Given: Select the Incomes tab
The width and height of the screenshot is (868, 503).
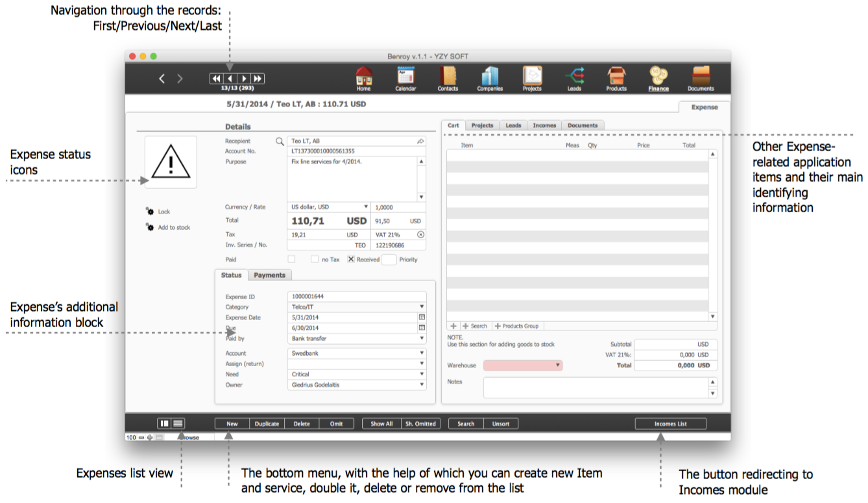Looking at the screenshot, I should (544, 125).
